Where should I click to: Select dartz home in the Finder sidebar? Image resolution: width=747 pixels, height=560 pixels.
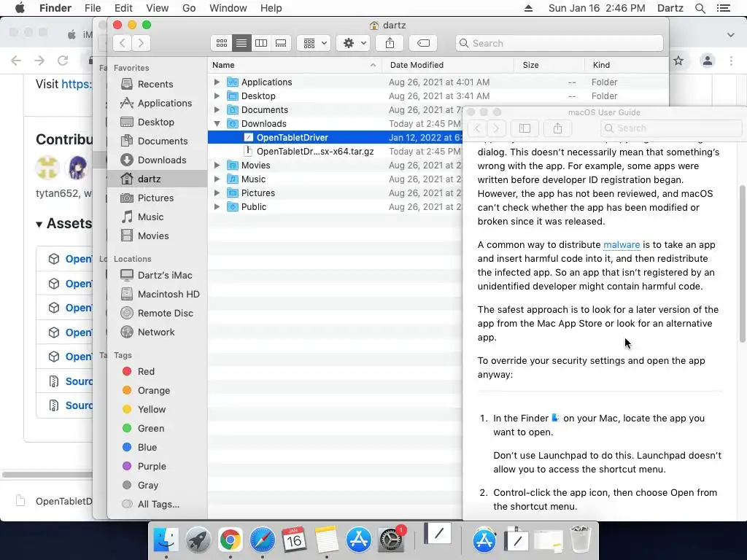(x=158, y=179)
